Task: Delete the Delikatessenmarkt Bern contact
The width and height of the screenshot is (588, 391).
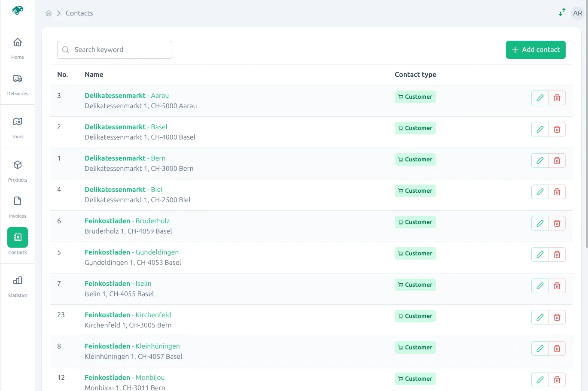Action: tap(557, 160)
